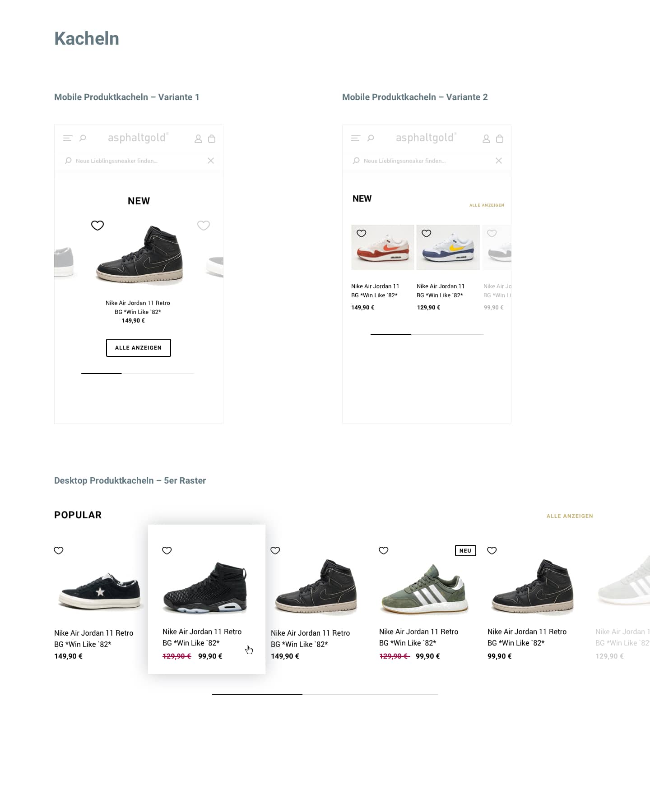
Task: Click the X in Variante 2 search bar
Action: pyautogui.click(x=499, y=161)
